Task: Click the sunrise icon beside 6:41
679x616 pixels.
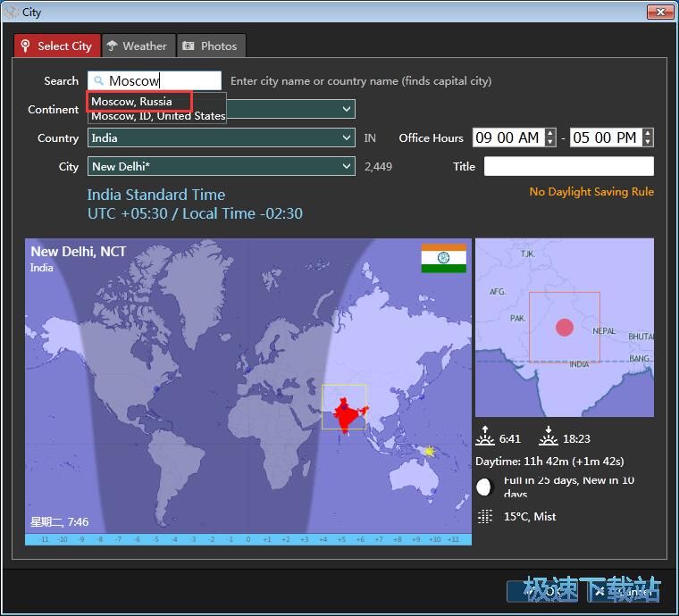Action: [485, 436]
